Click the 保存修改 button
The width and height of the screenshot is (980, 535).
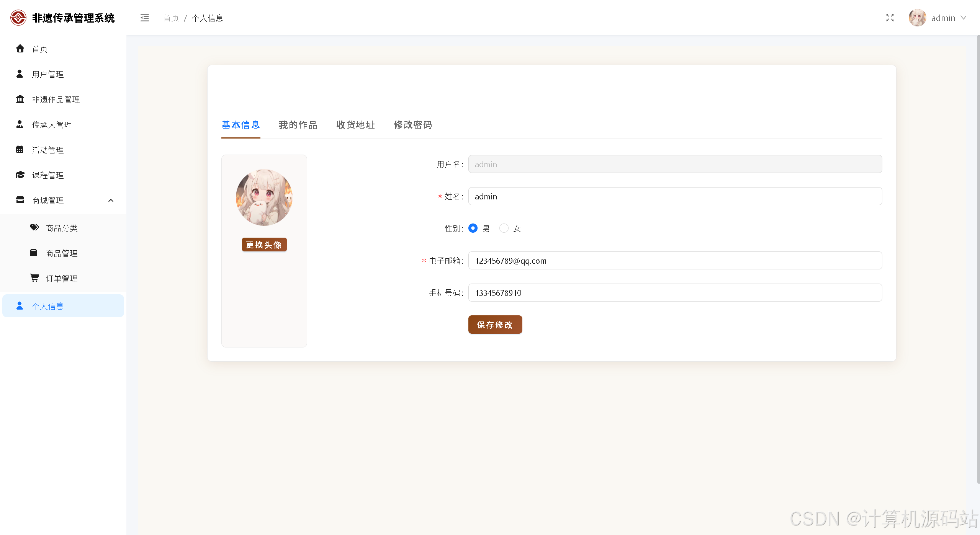pos(495,325)
